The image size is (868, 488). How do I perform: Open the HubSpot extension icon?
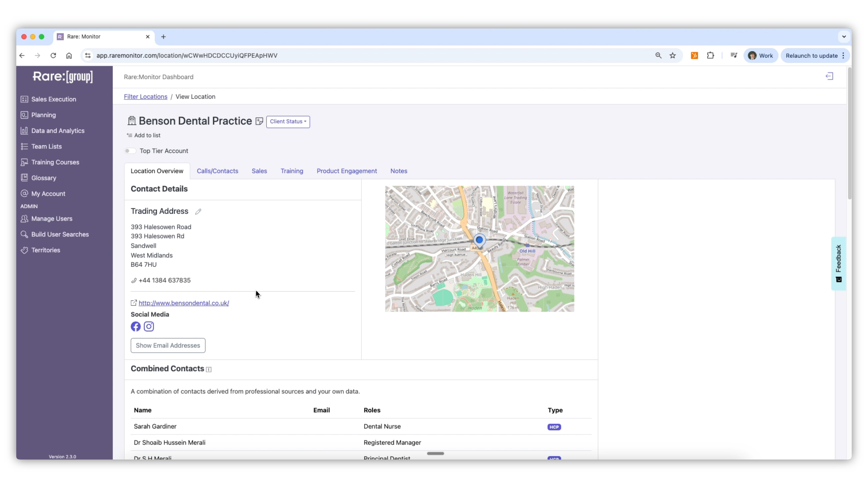[694, 56]
